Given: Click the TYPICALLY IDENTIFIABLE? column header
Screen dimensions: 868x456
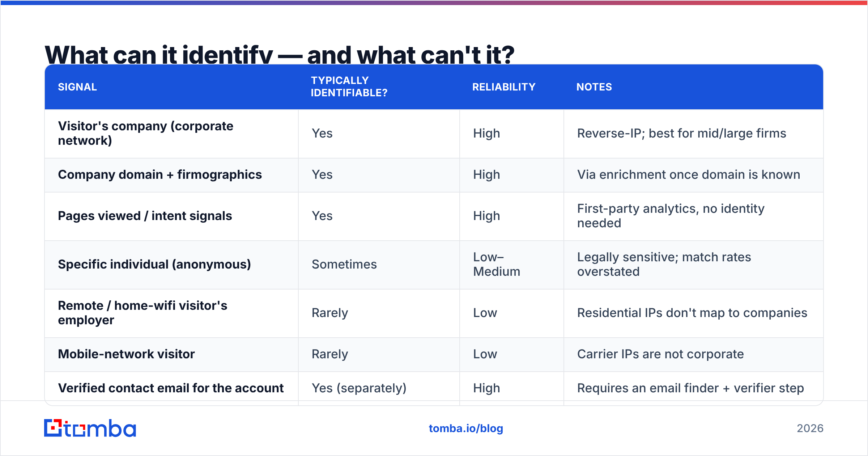Looking at the screenshot, I should 349,86.
